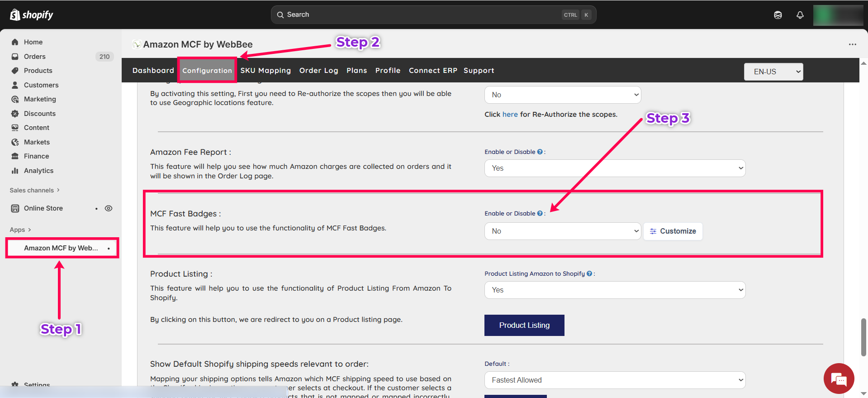The width and height of the screenshot is (868, 398).
Task: Click the Amazon Fee Report help icon
Action: [540, 152]
